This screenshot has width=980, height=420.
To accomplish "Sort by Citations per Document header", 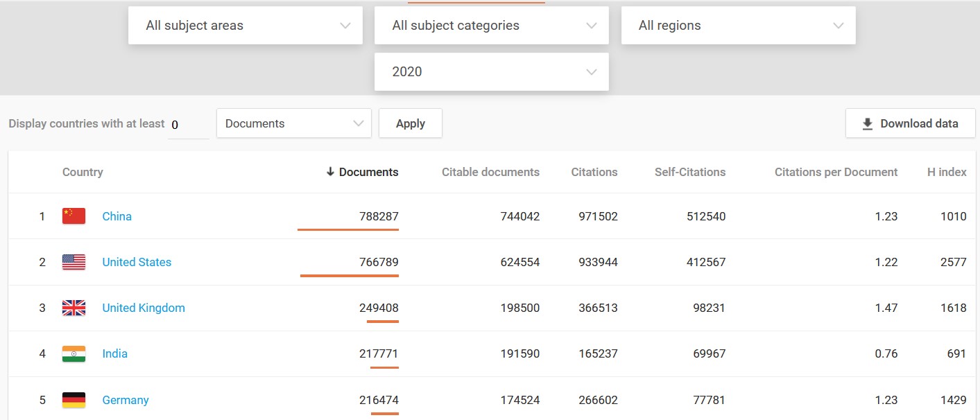I will pyautogui.click(x=836, y=172).
